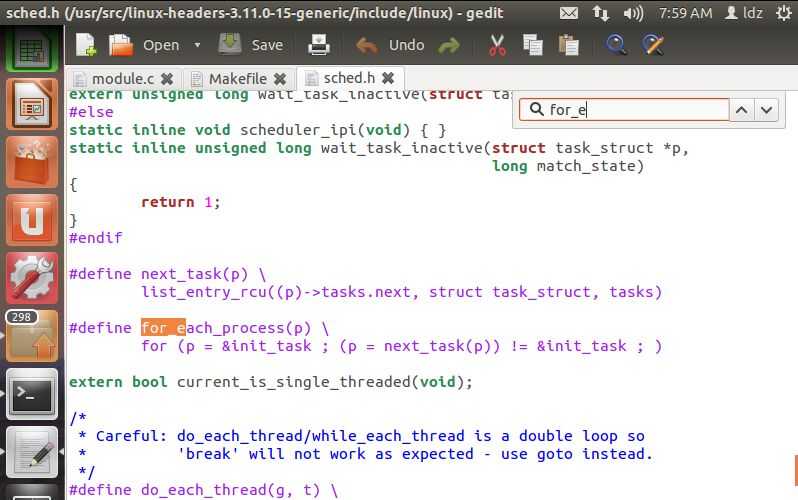Create a new document with the toolbar icon
The image size is (798, 500).
[86, 45]
